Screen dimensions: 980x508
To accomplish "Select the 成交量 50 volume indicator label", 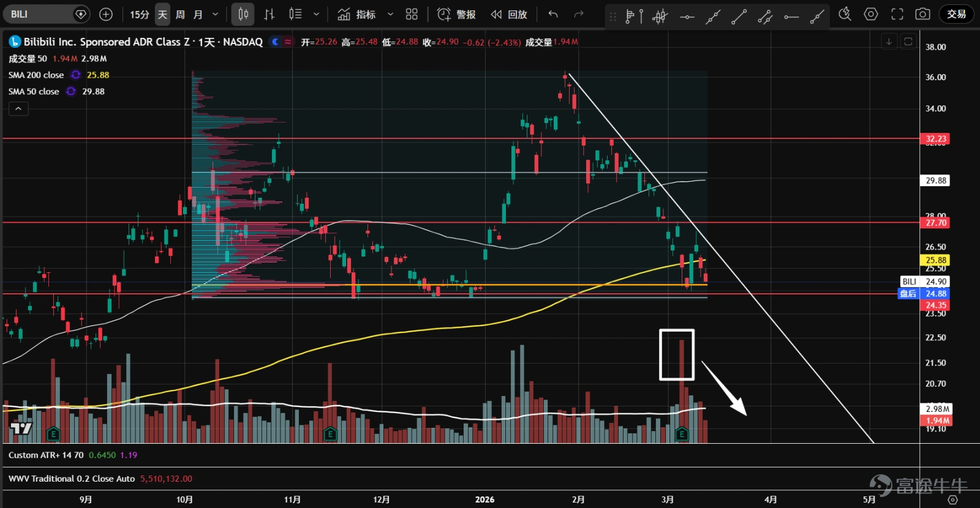I will (28, 59).
